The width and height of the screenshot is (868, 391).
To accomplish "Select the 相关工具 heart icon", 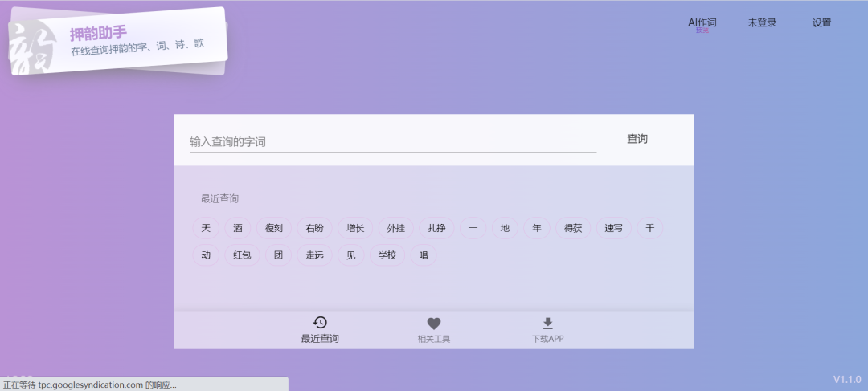I will tap(434, 324).
